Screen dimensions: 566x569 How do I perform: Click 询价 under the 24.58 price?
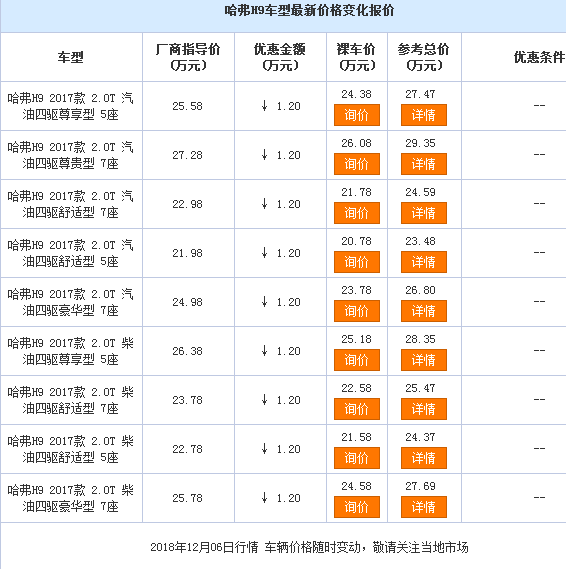pyautogui.click(x=357, y=507)
